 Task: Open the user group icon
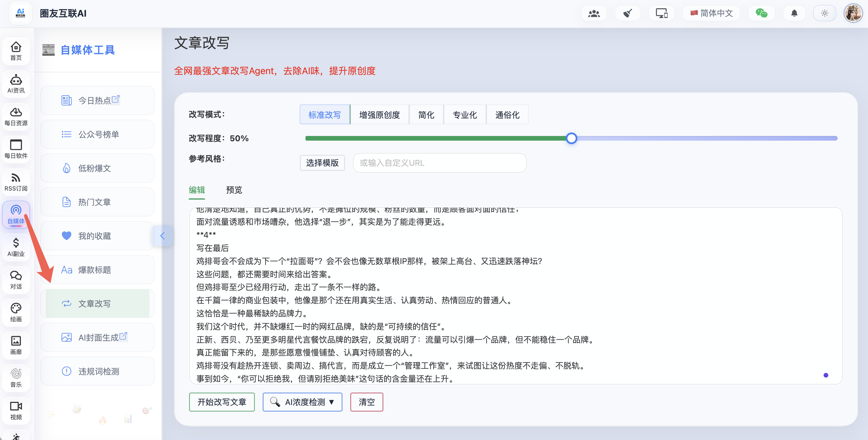coord(594,13)
